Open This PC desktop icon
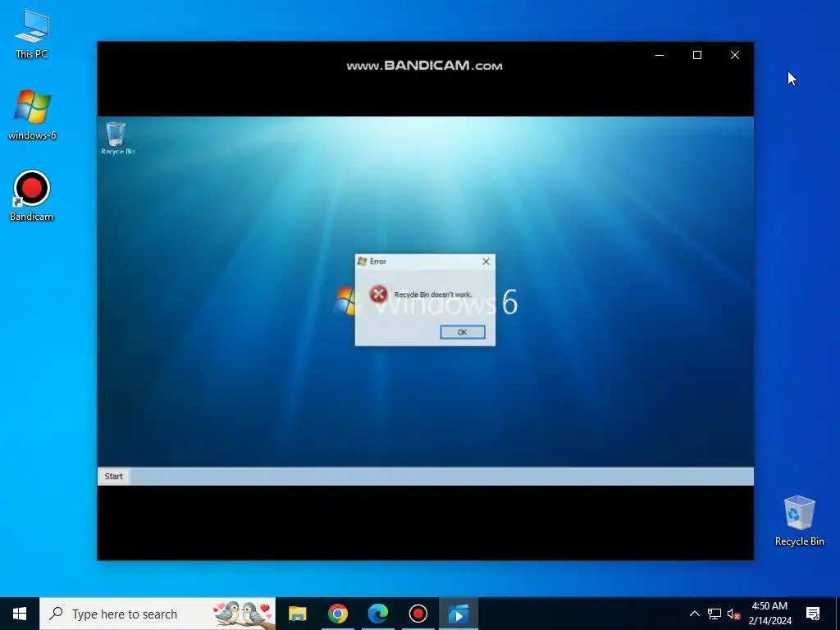 coord(32,34)
